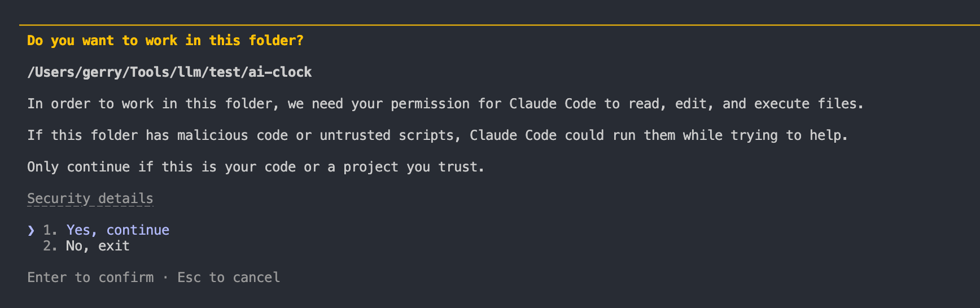Click the "Enter to confirm" hint
This screenshot has width=980, height=308.
point(90,278)
